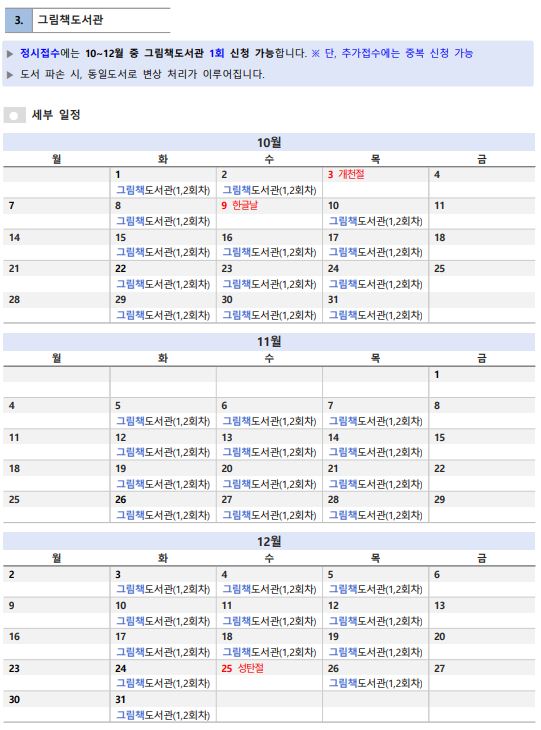Open 그림책도서관 entry on October 10

click(376, 221)
